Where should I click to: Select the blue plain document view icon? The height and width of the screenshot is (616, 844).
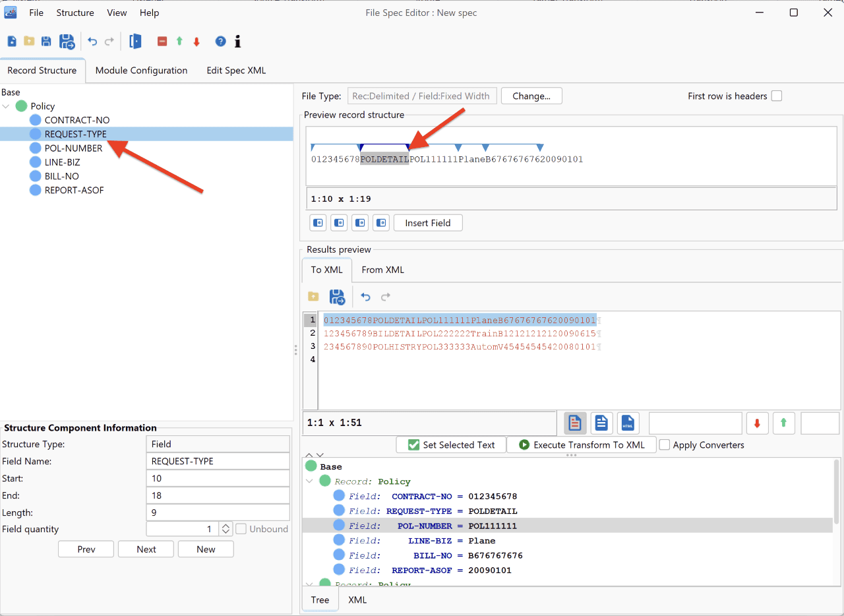(x=601, y=423)
